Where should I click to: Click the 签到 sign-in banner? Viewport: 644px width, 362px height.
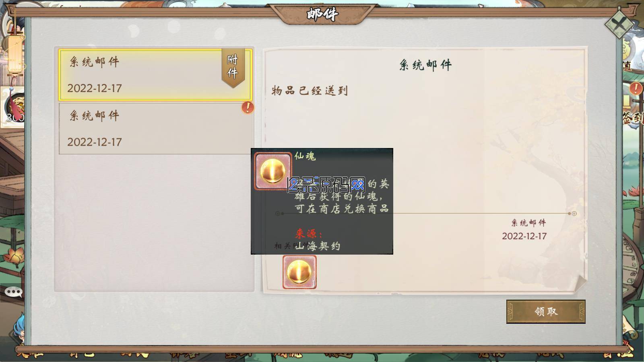pos(633,117)
